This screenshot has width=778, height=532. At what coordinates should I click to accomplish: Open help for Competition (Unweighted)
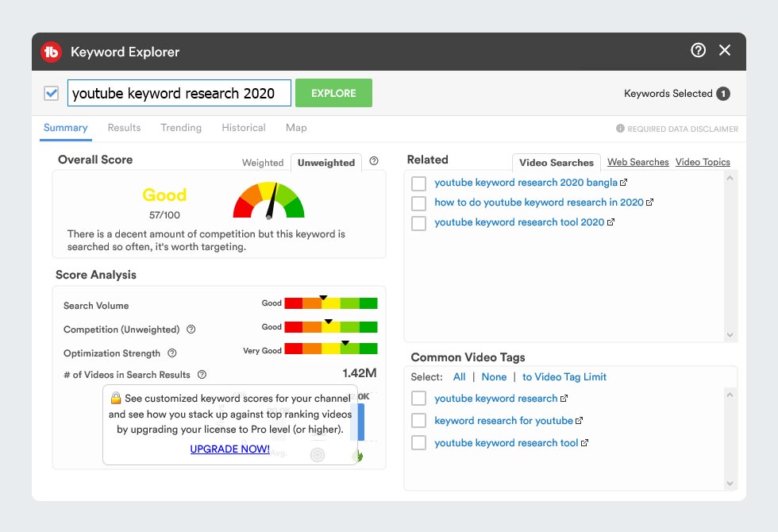pos(191,329)
